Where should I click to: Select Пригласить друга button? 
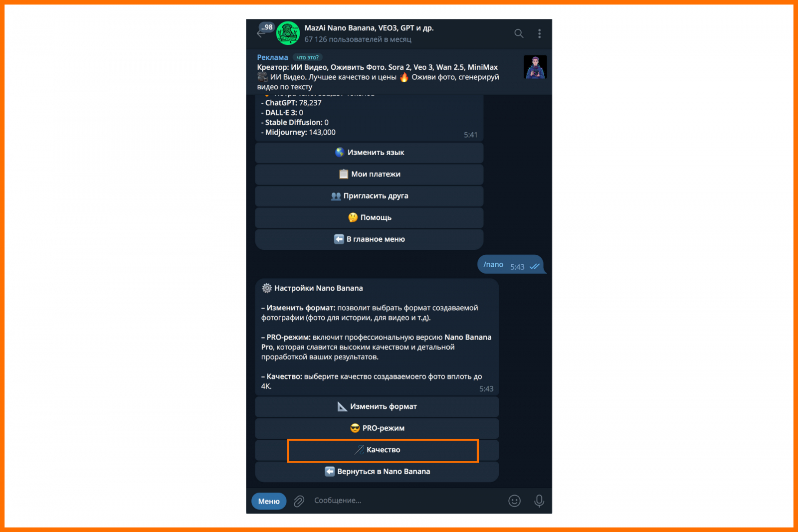[x=369, y=196]
